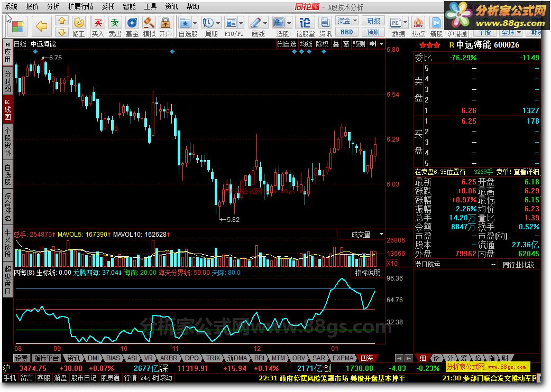
Task: Click the 同行业比较 link
Action: pos(518,265)
